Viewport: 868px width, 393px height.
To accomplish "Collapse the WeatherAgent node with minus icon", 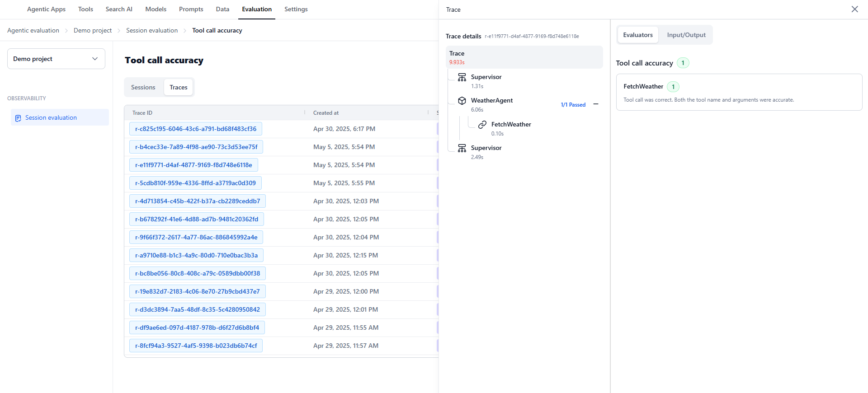I will coord(596,104).
